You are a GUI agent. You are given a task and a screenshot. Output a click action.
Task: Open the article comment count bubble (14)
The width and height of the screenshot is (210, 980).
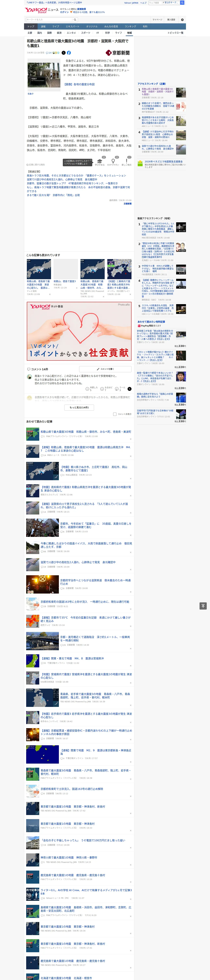(x=48, y=53)
